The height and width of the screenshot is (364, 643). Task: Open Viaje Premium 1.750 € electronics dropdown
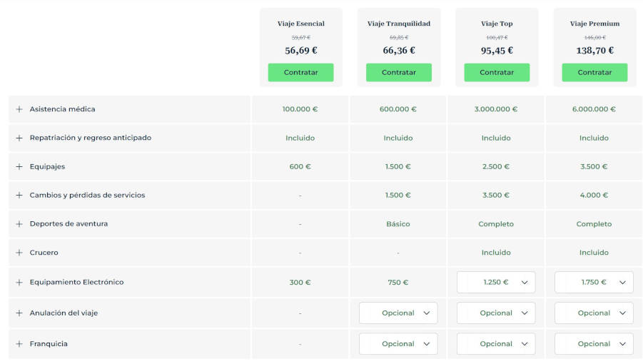pyautogui.click(x=594, y=282)
